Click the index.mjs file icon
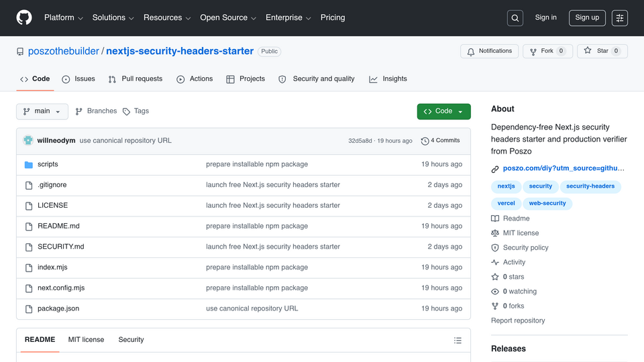This screenshot has height=362, width=644. coord(29,268)
